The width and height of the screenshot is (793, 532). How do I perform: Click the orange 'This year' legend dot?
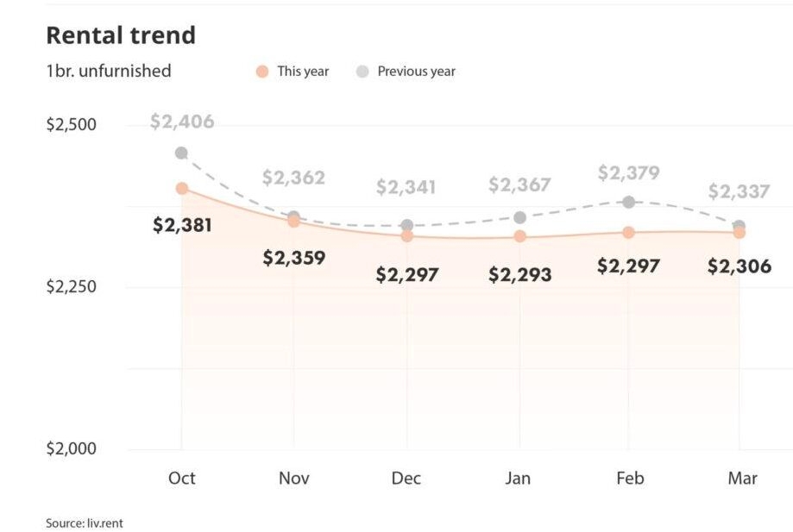pyautogui.click(x=263, y=72)
